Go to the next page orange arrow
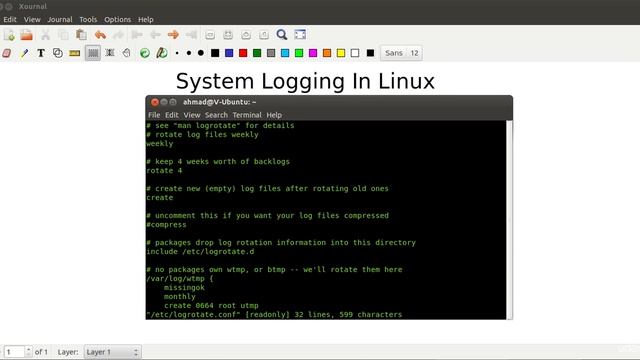 coord(173,35)
